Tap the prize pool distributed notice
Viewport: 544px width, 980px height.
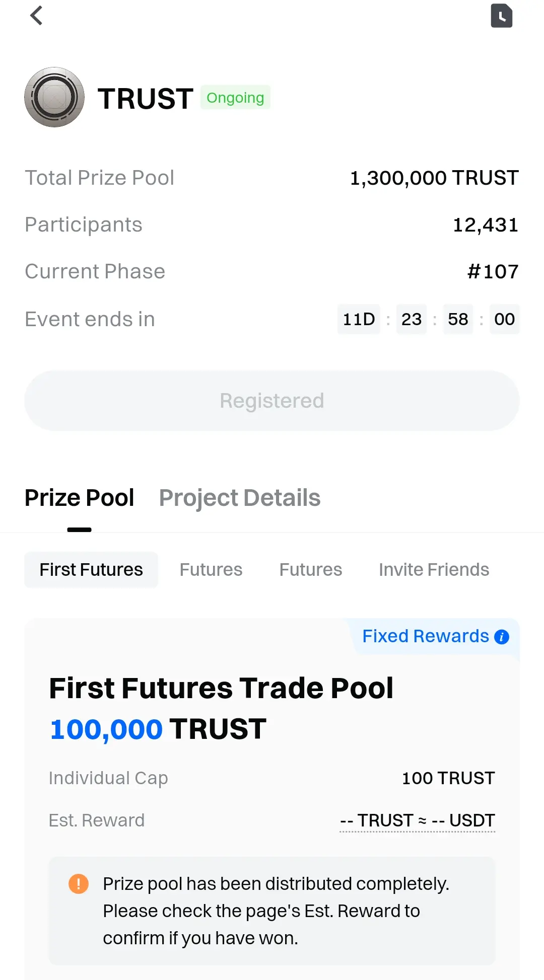[x=272, y=911]
